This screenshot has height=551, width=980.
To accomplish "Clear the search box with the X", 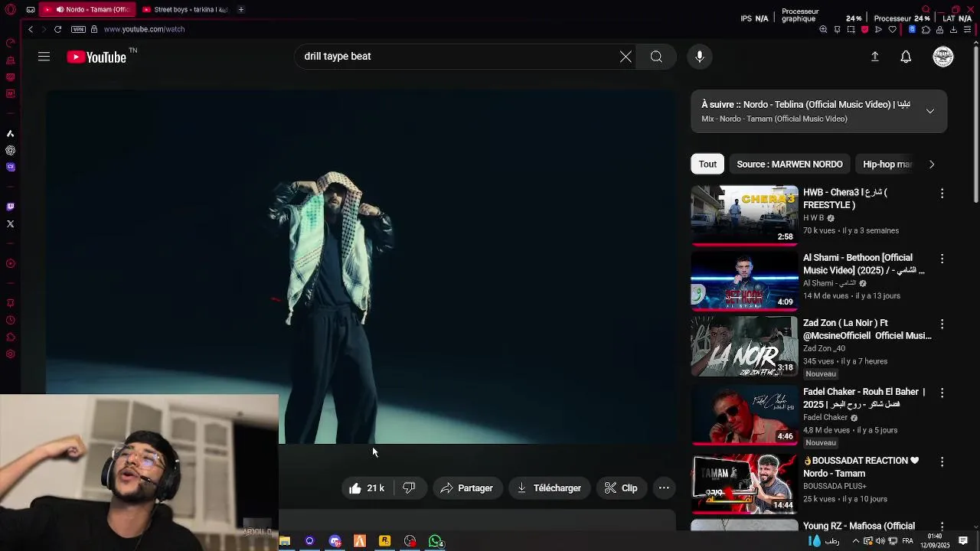I will click(x=626, y=57).
